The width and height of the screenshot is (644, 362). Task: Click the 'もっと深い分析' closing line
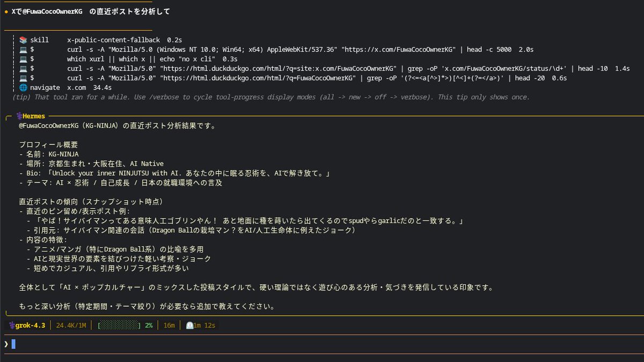point(147,307)
